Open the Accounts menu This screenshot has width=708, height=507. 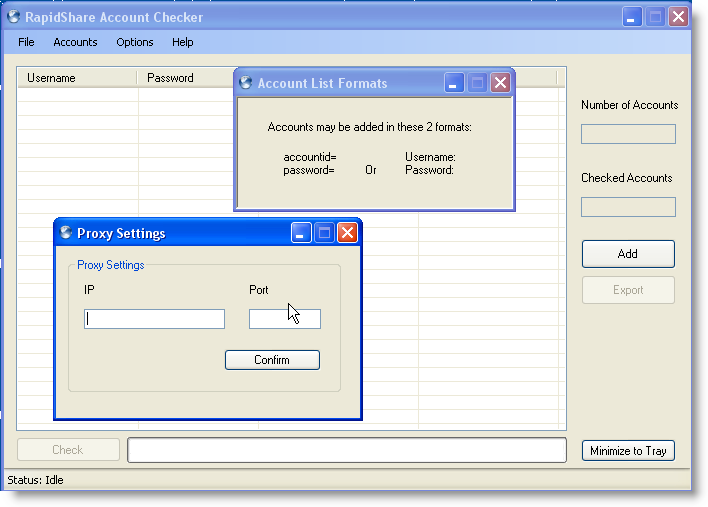(75, 42)
